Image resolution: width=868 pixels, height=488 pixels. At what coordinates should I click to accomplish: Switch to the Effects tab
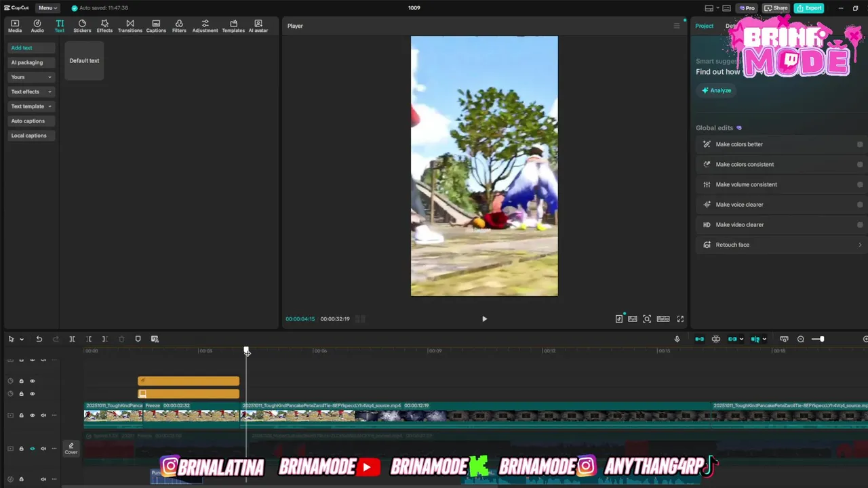coord(104,26)
